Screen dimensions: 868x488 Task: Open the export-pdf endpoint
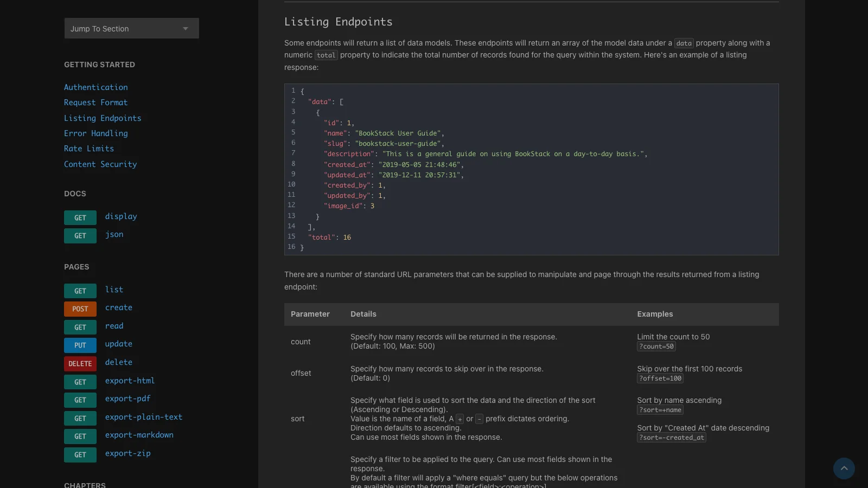(x=128, y=399)
